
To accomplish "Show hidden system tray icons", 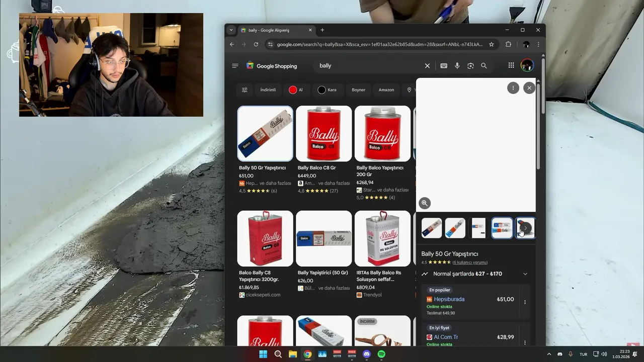I will (549, 354).
